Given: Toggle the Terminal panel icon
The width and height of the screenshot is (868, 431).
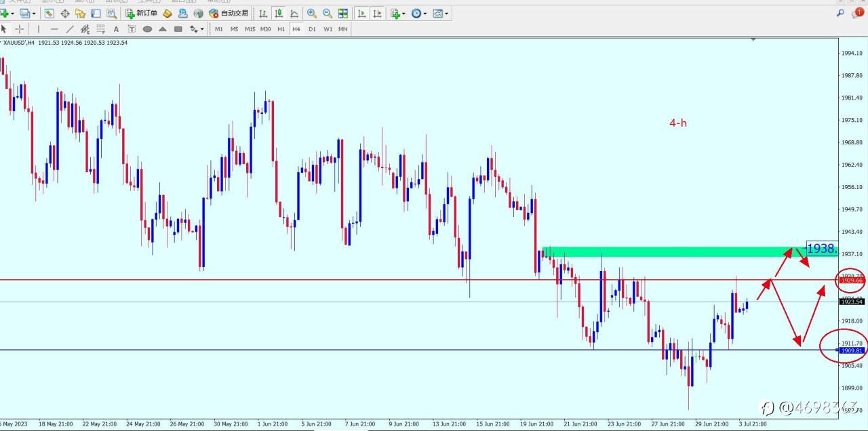Looking at the screenshot, I should (x=96, y=13).
